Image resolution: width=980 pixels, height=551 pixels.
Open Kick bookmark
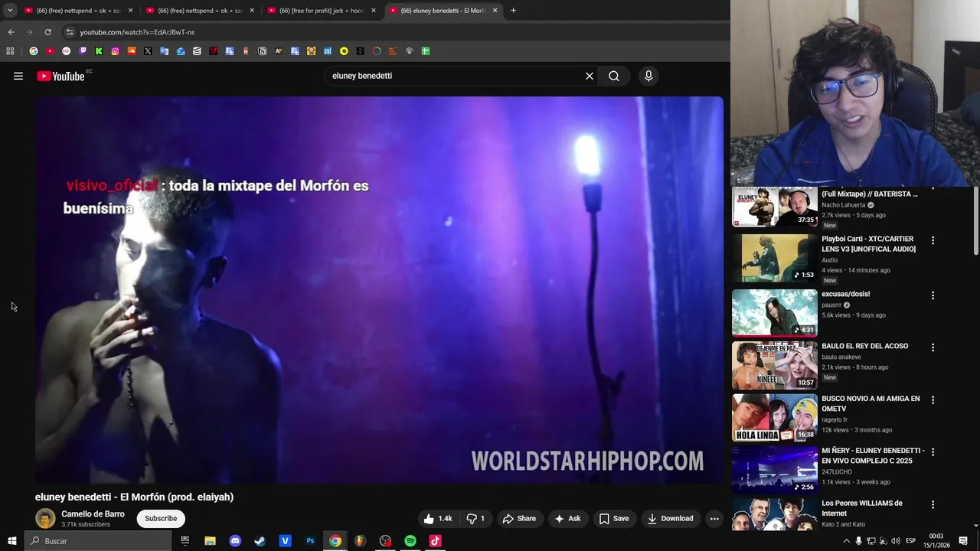click(x=99, y=51)
